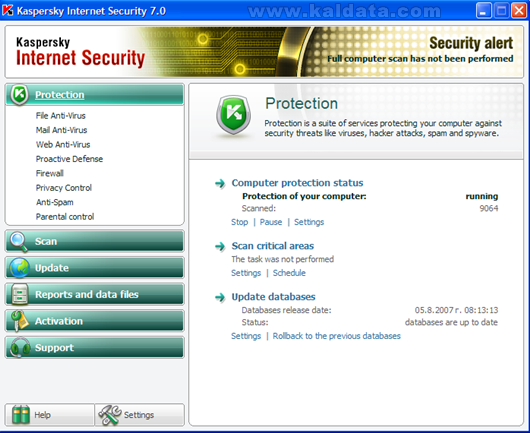Expand Scan critical areas arrow
530x433 pixels.
[220, 246]
